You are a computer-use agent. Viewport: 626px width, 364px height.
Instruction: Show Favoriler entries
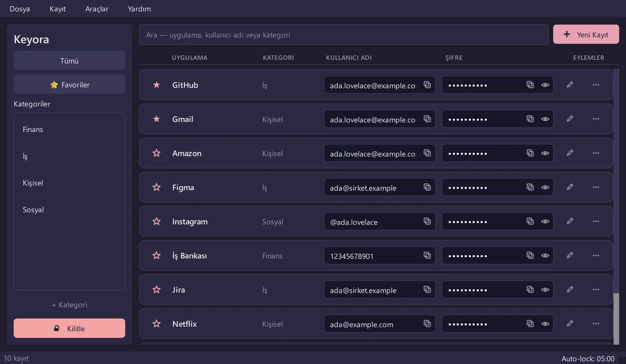coord(69,84)
